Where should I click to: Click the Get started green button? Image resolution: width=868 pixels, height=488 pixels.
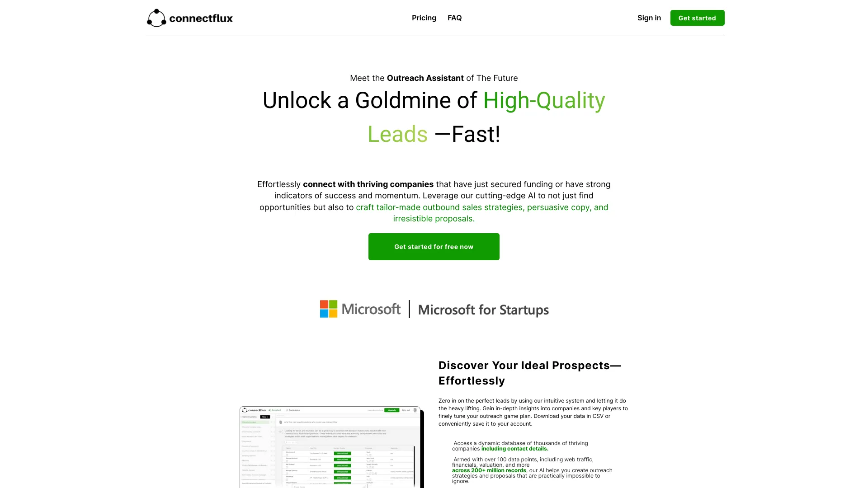click(697, 18)
